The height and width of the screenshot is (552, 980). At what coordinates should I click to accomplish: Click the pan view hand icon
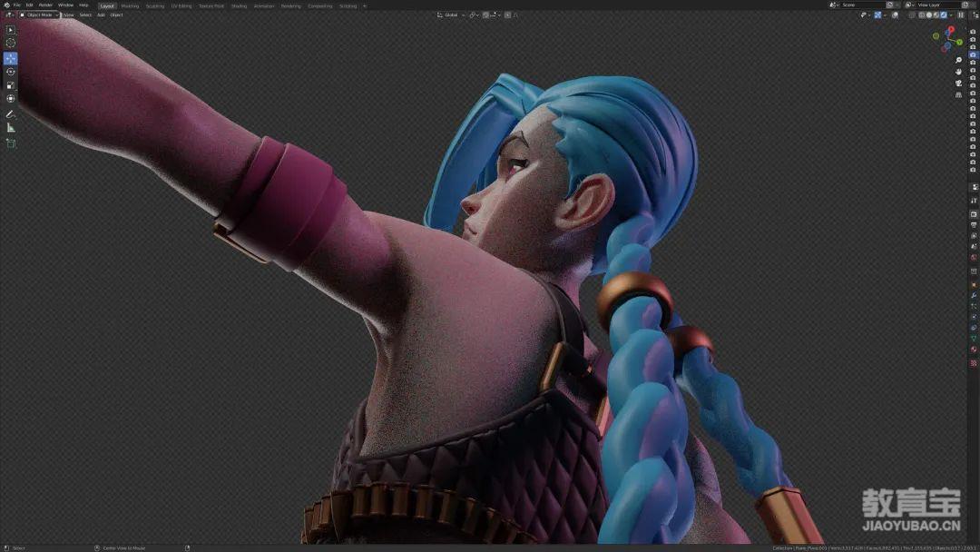pyautogui.click(x=959, y=72)
